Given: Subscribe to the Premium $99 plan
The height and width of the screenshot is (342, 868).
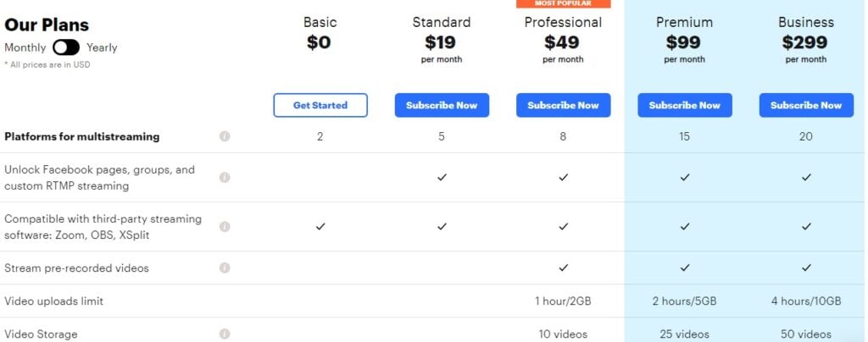Looking at the screenshot, I should (x=685, y=105).
